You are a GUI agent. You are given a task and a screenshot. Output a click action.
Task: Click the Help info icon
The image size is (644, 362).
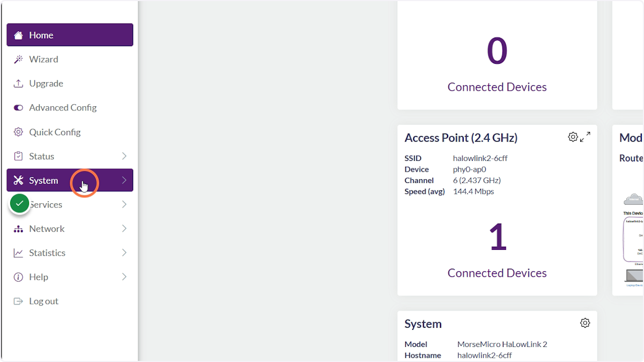pos(18,277)
